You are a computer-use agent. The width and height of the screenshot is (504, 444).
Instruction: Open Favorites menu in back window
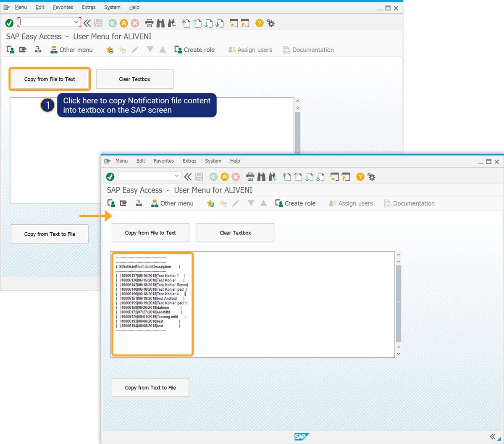point(63,8)
